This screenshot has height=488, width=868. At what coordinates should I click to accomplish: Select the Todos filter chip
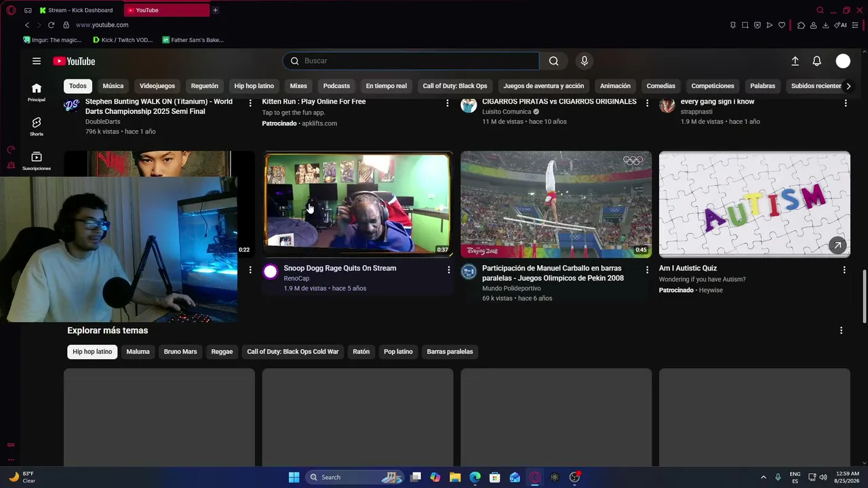pos(78,86)
